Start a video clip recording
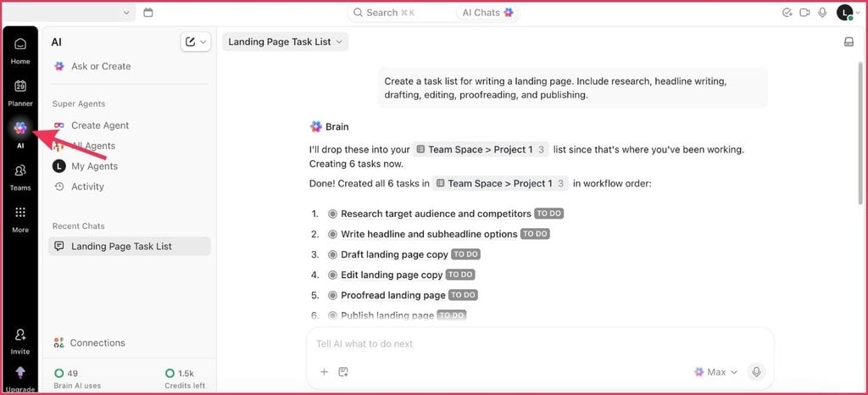This screenshot has height=395, width=868. pos(805,13)
